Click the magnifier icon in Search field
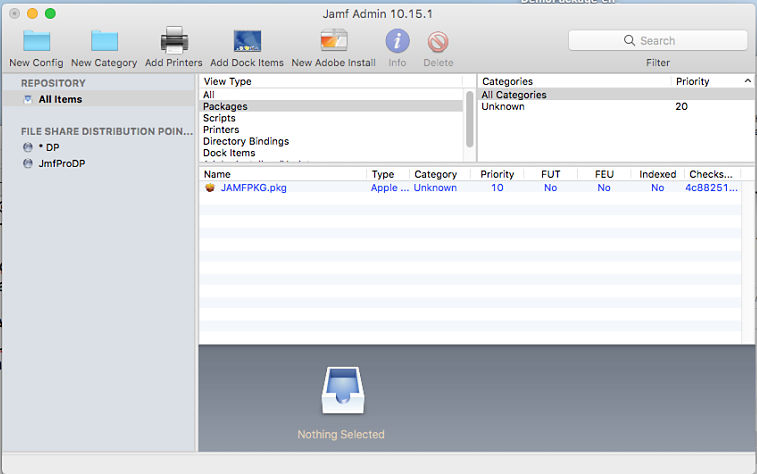 click(x=629, y=41)
